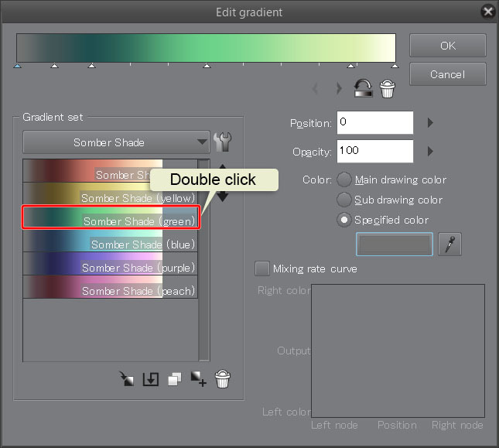
Task: Click the reverse gradient icon
Action: (363, 89)
